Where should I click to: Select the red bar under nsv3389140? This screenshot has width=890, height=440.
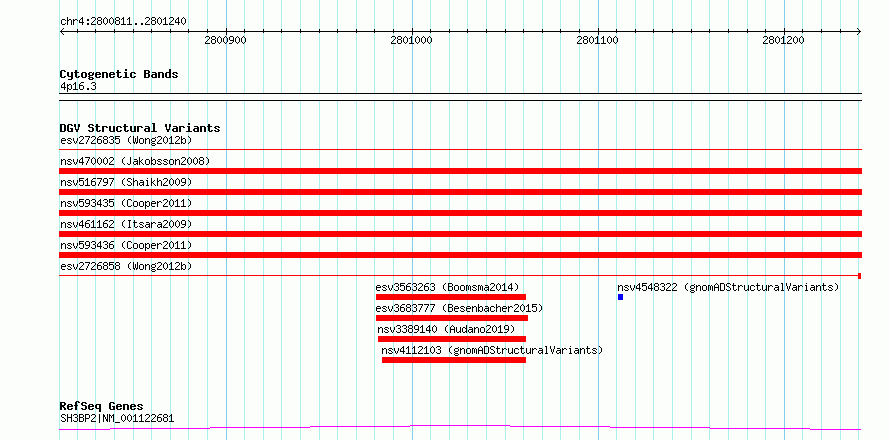(452, 339)
